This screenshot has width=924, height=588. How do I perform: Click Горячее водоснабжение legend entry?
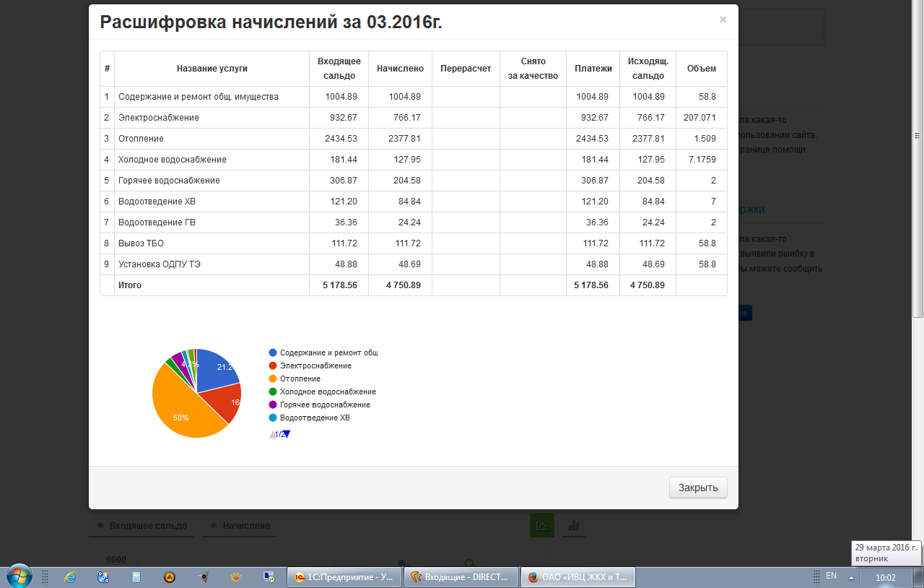325,405
